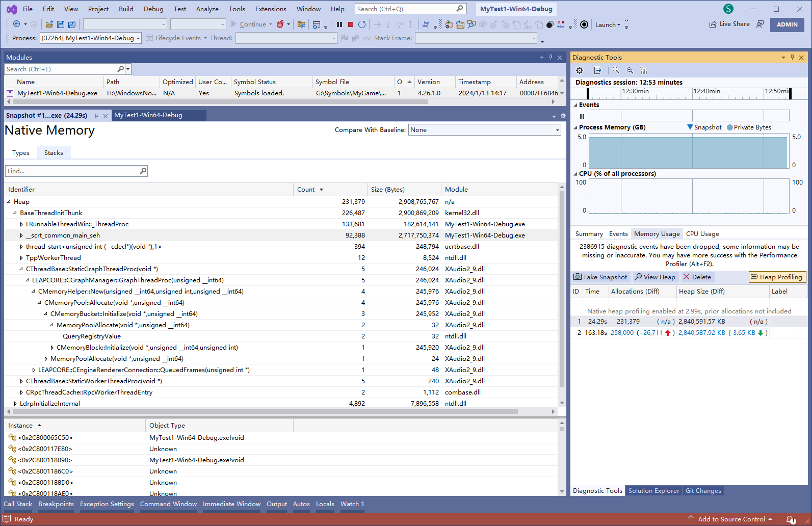Viewport: 812px width, 526px height.
Task: Open the Live Share sharing option
Action: click(x=729, y=24)
